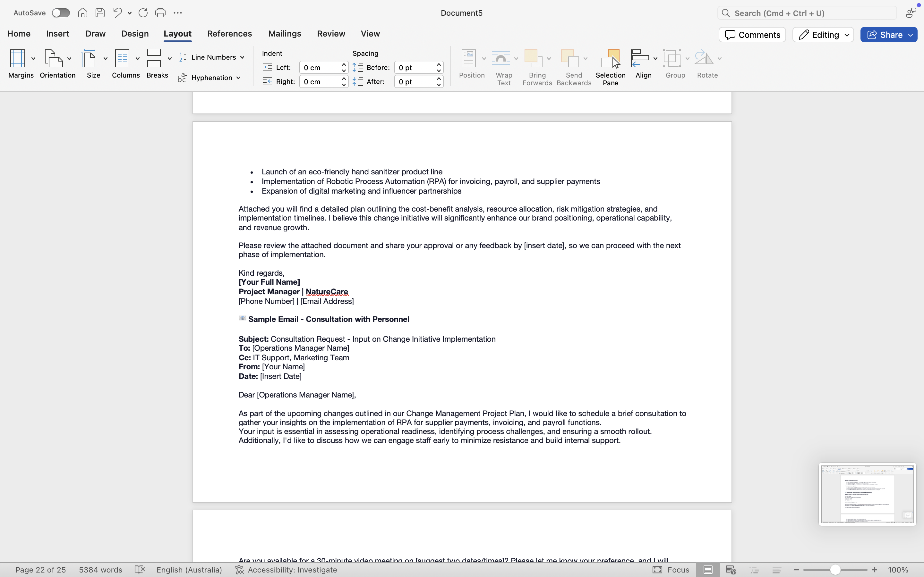Switch to the References tab
Screen dimensions: 924x577
pos(229,34)
